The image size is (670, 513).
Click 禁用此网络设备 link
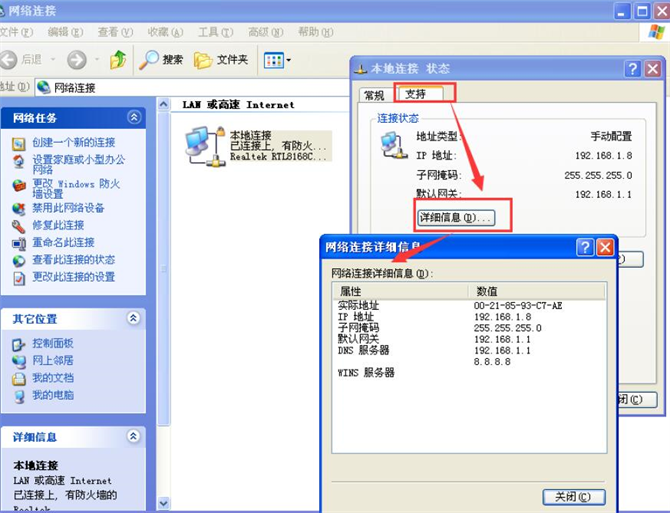click(x=68, y=208)
